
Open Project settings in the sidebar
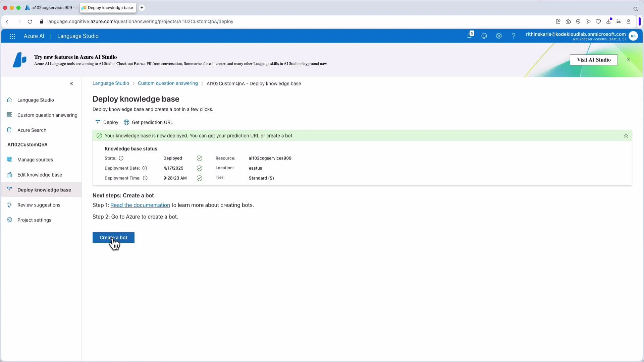tap(34, 220)
